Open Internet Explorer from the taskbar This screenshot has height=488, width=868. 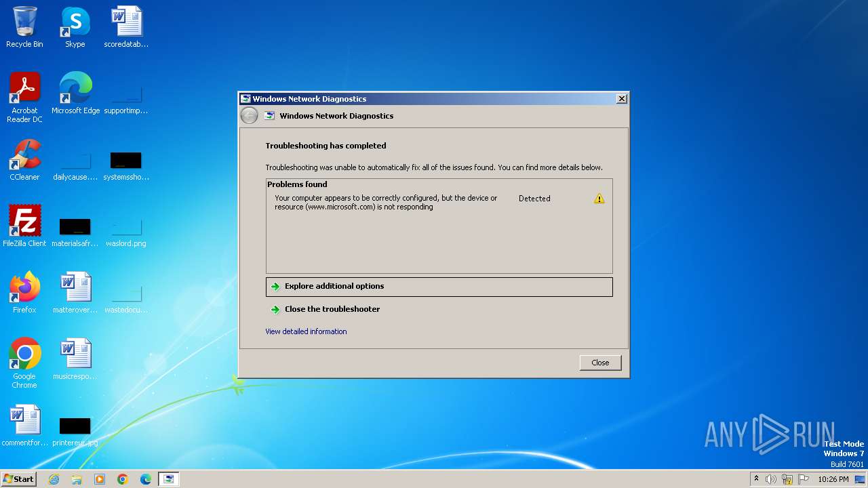(54, 479)
